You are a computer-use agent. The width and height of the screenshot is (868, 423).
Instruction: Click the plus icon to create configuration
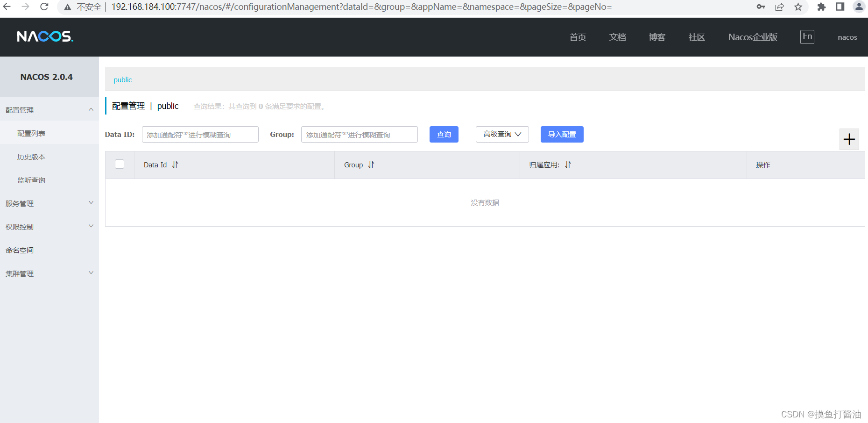pos(849,139)
